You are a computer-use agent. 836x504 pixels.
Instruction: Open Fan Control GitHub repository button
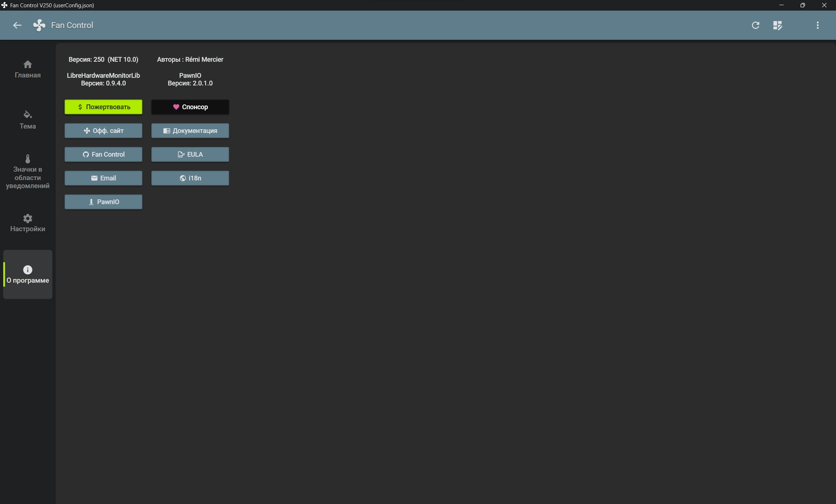tap(103, 154)
